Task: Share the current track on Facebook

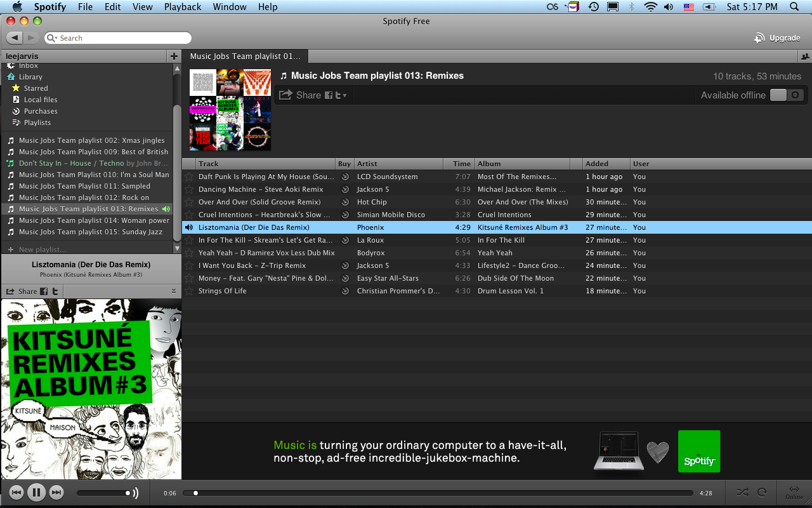Action: pyautogui.click(x=44, y=291)
